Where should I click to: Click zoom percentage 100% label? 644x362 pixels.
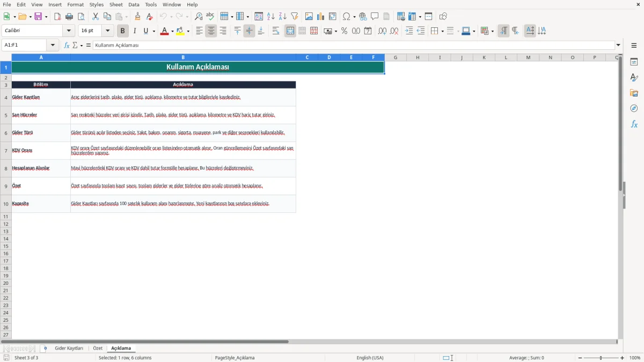coord(635,358)
